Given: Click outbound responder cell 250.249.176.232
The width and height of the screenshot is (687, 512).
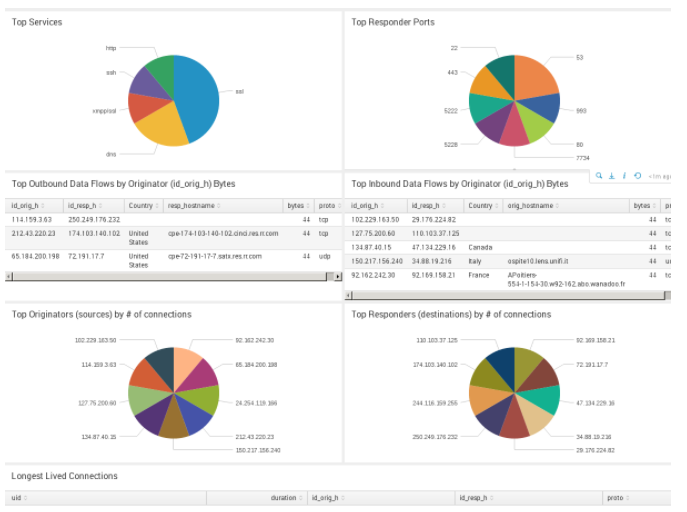Looking at the screenshot, I should pos(94,219).
